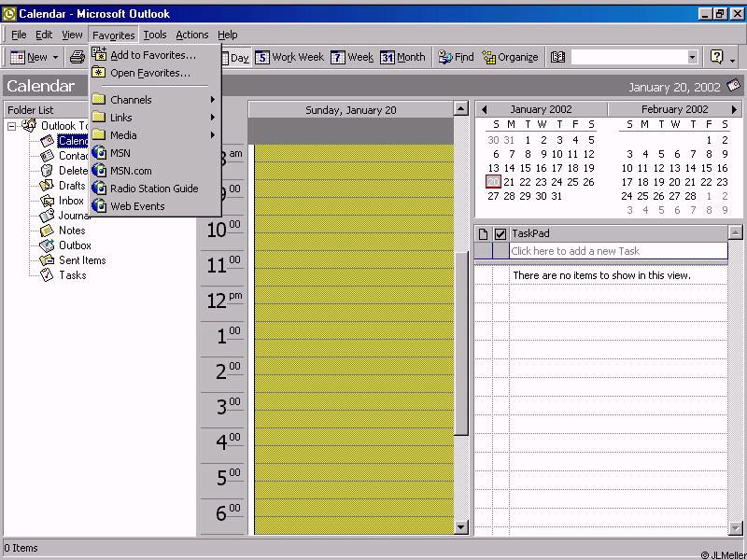This screenshot has width=747, height=560.
Task: Select the Tasks folder in Folder List
Action: pos(72,275)
